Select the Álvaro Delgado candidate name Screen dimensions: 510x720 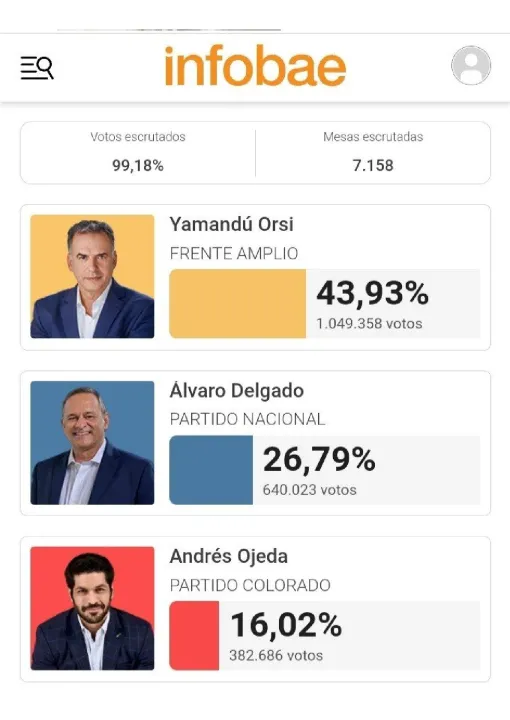click(236, 390)
